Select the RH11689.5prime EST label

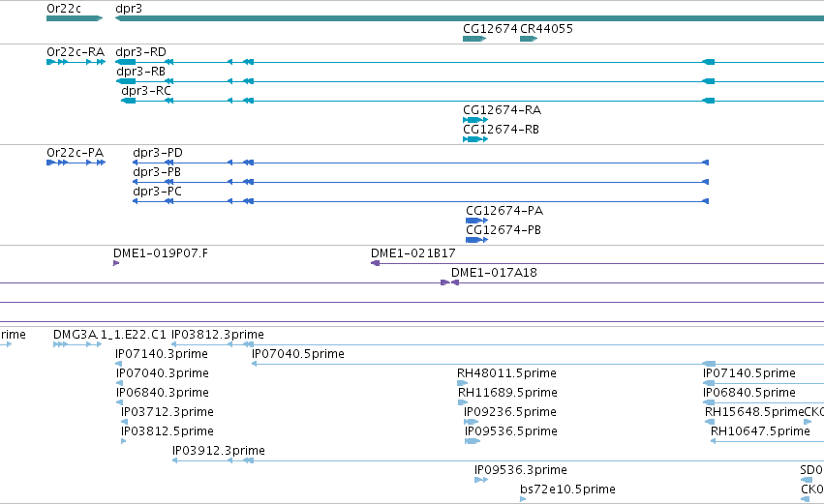507,393
